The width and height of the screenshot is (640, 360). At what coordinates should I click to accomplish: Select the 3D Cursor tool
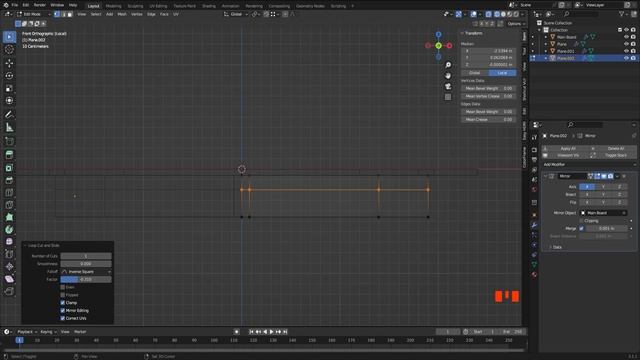click(x=9, y=49)
